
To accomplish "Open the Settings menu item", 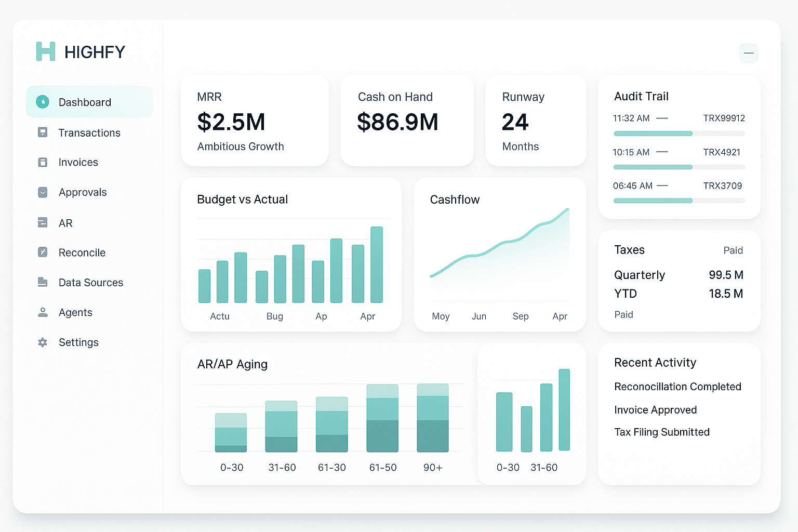I will (x=78, y=342).
